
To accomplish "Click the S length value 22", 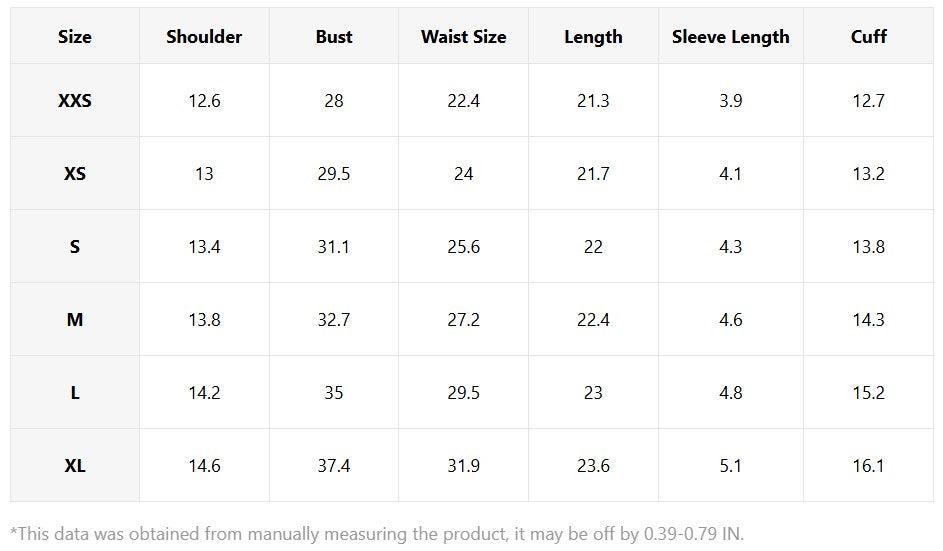I will 593,247.
